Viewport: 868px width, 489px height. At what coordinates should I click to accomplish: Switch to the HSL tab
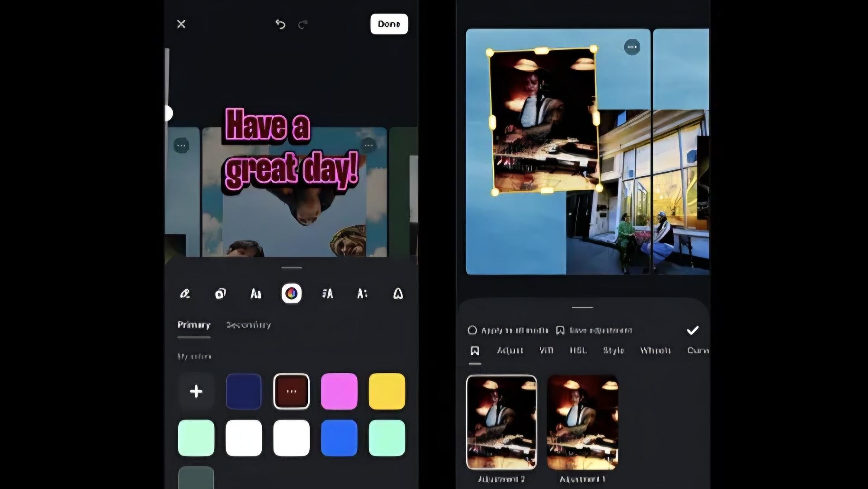tap(578, 351)
